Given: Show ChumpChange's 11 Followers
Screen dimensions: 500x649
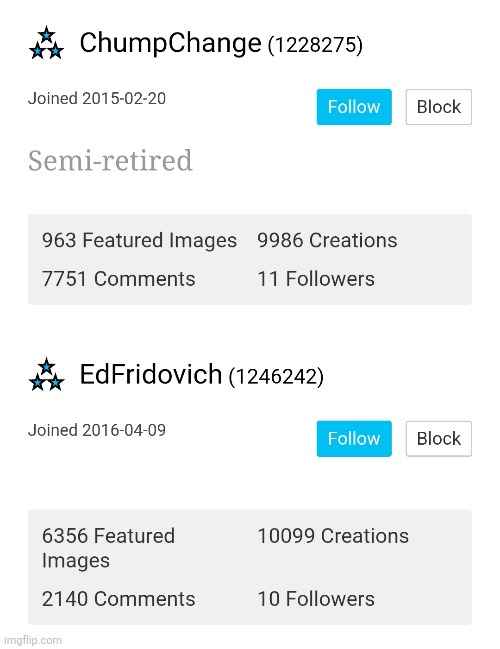Looking at the screenshot, I should click(316, 279).
